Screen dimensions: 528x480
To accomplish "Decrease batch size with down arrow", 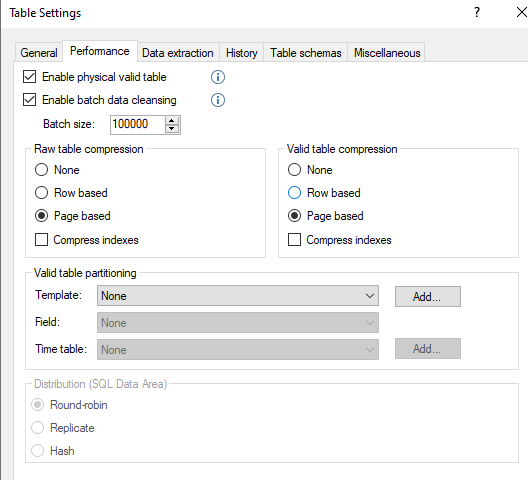I will coord(172,129).
